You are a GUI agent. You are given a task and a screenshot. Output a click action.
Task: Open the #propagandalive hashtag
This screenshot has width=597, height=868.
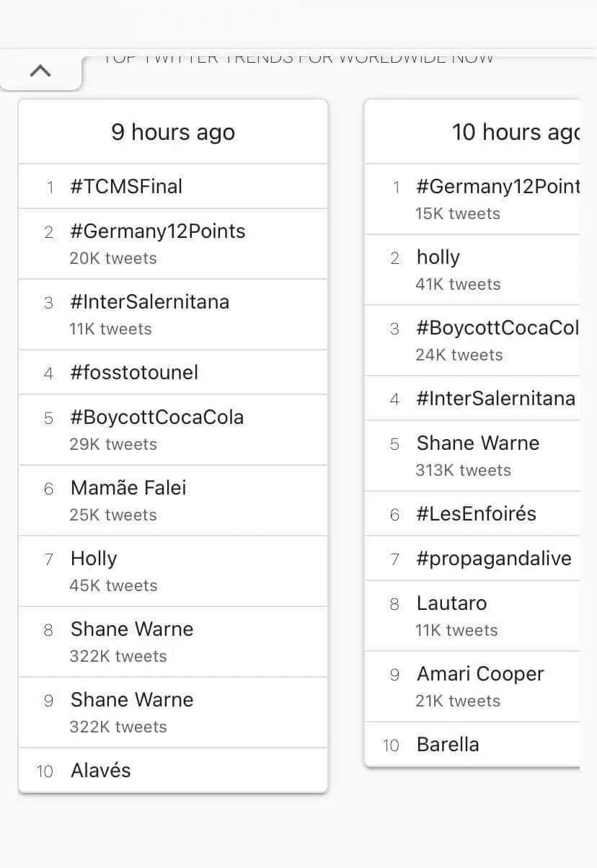point(472,559)
